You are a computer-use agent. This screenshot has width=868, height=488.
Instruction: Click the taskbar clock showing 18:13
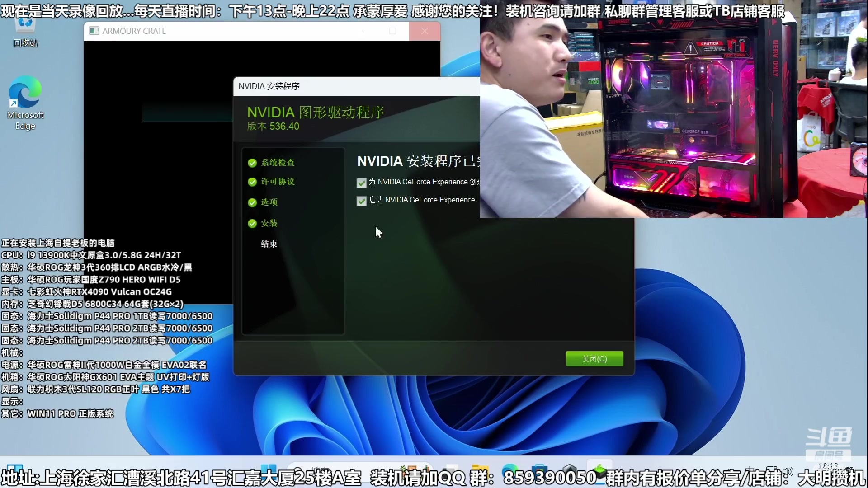coord(828,466)
